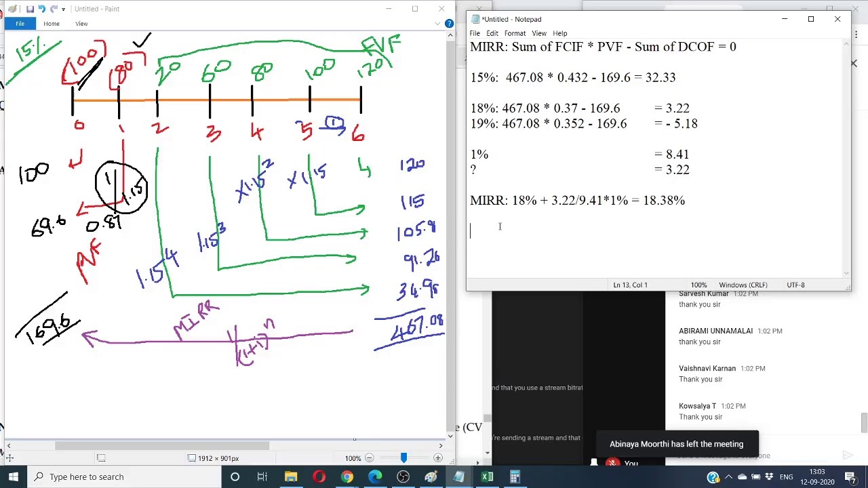Open the Edit menu in Notepad

click(492, 33)
